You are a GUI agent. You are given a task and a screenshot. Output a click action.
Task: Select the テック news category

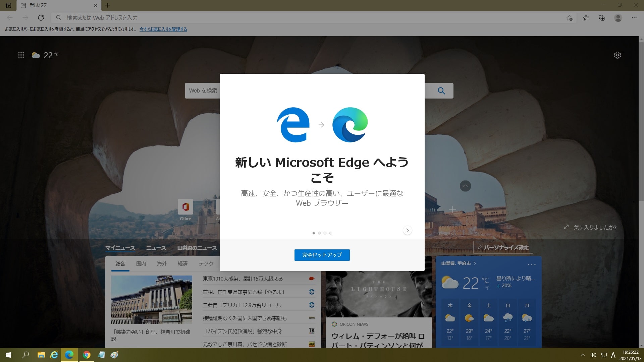click(x=206, y=264)
